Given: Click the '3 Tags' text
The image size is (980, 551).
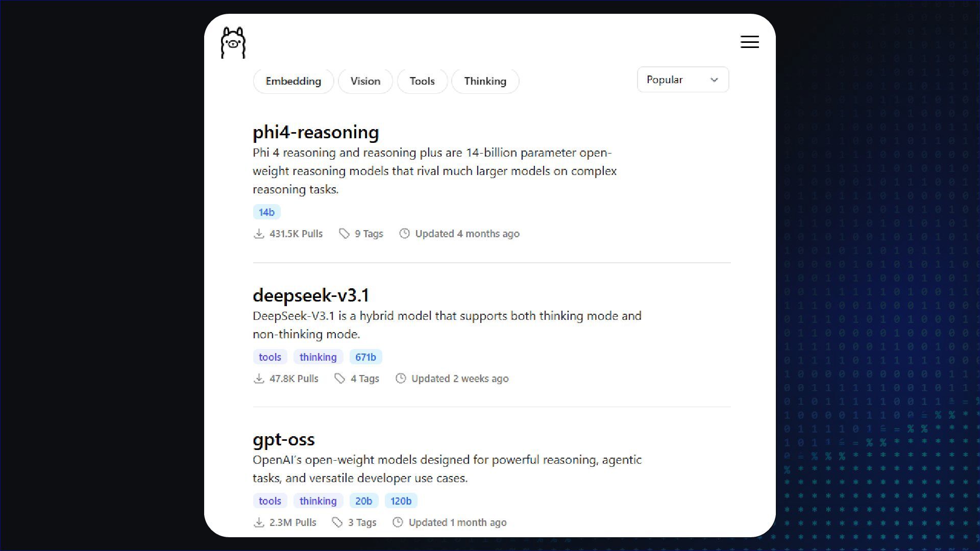Looking at the screenshot, I should 362,522.
